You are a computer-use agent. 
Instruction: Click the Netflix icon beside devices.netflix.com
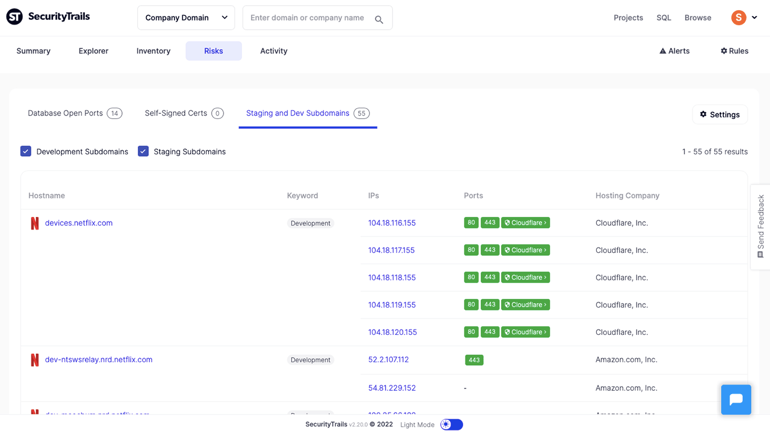[34, 223]
